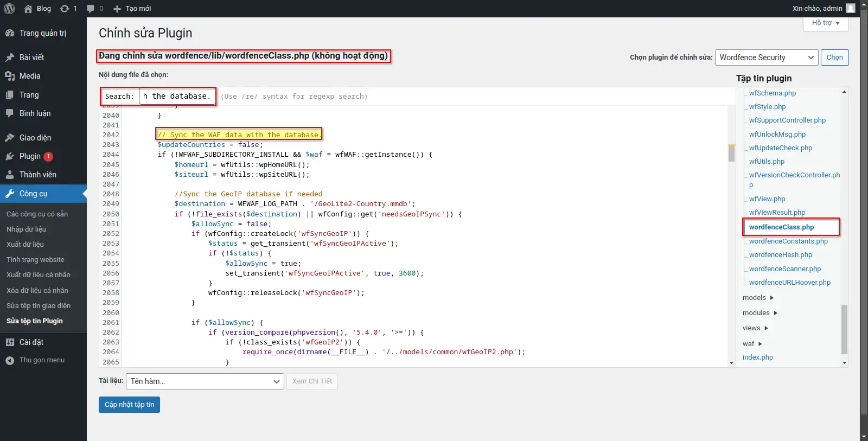Open the comments bubble icon

(91, 9)
